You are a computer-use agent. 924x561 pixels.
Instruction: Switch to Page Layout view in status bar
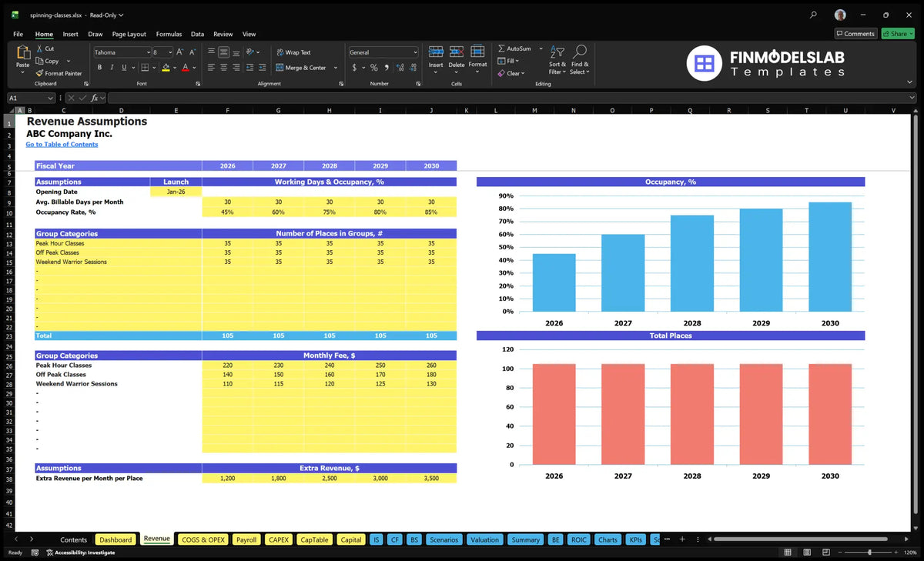point(806,553)
